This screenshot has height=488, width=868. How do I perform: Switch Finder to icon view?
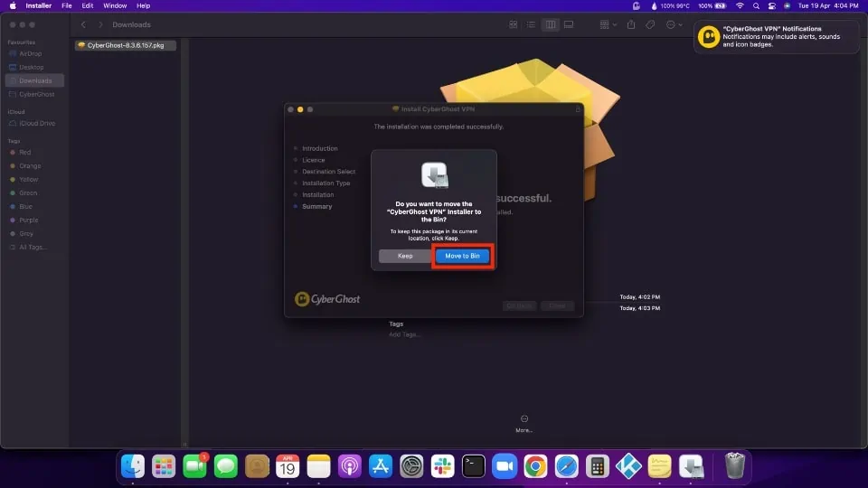[x=514, y=24]
